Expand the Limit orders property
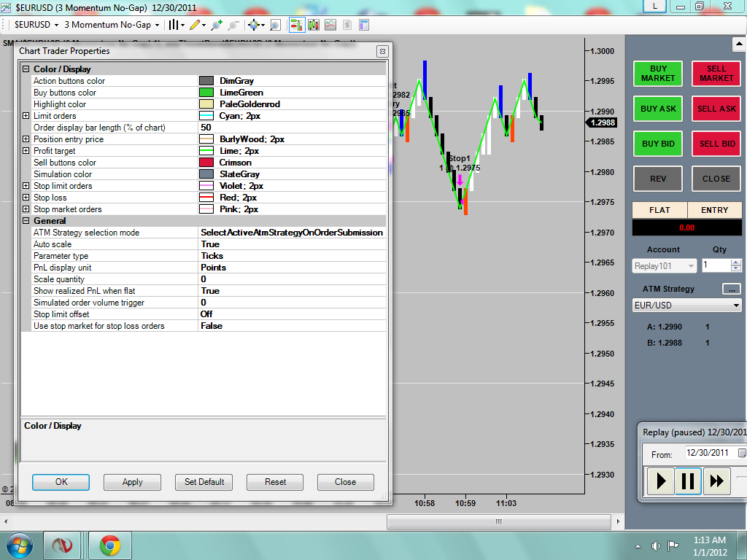The height and width of the screenshot is (560, 747). tap(26, 116)
